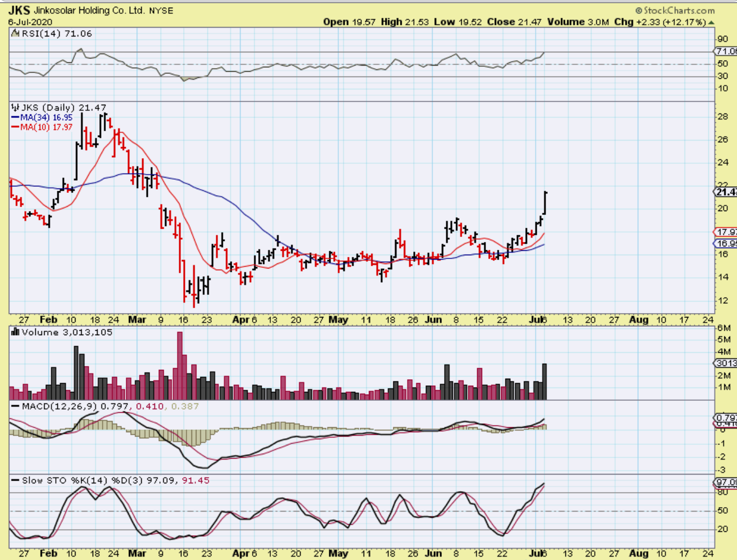Click the red 91.45 stochastic %D value
The height and width of the screenshot is (560, 737).
(196, 481)
